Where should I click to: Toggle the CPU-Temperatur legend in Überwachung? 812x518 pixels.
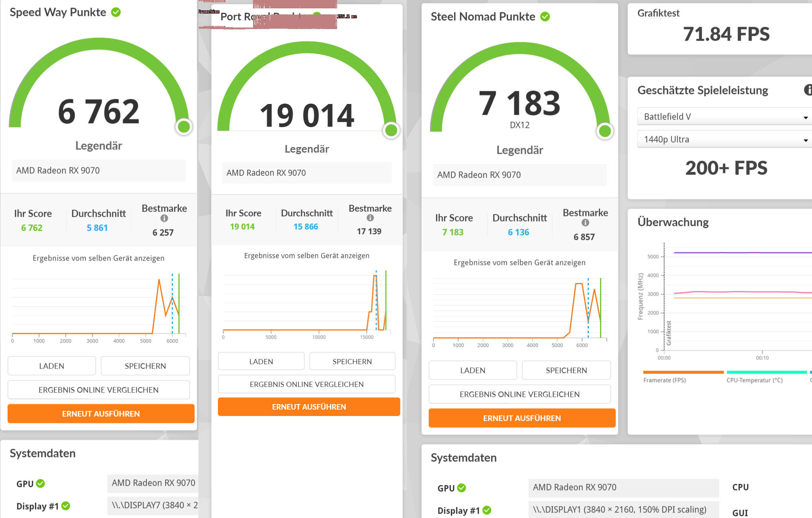click(754, 380)
